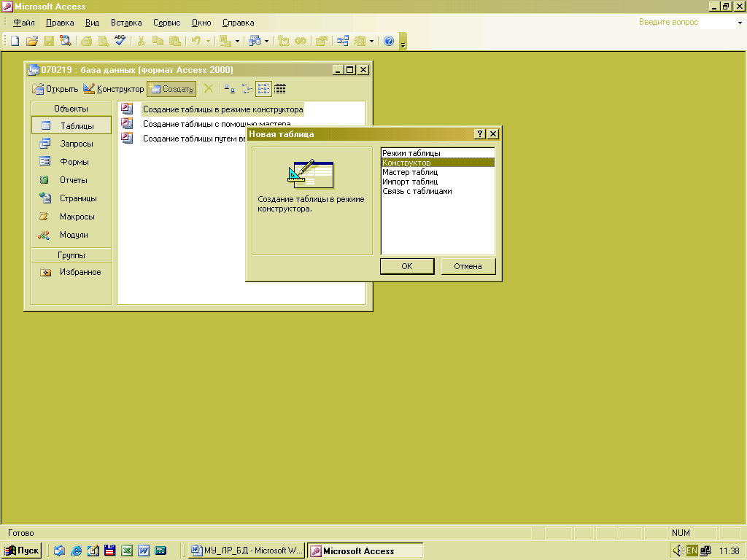The width and height of the screenshot is (747, 560).
Task: Select Мастер таблиц in the list
Action: tap(438, 172)
